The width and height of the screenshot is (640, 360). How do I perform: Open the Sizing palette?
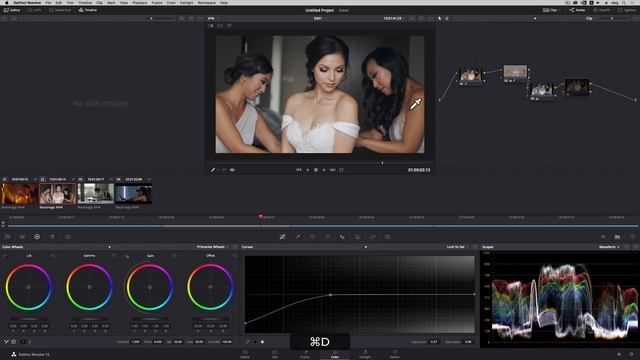(372, 237)
